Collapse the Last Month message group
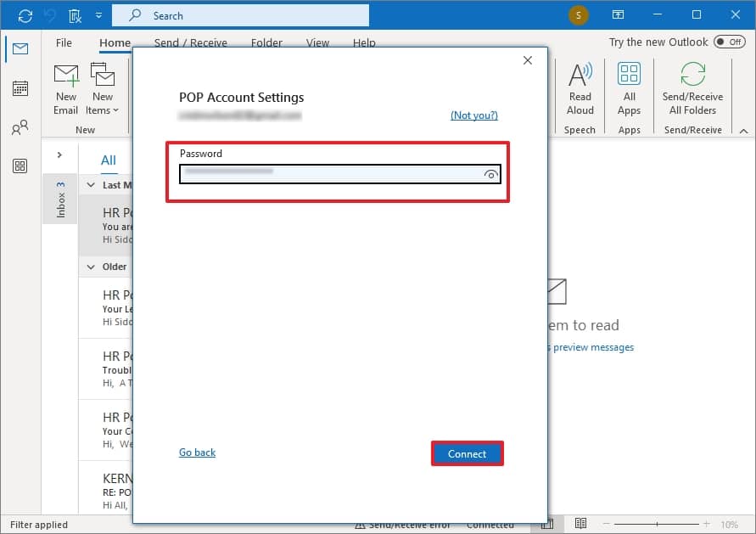This screenshot has height=534, width=756. click(91, 185)
